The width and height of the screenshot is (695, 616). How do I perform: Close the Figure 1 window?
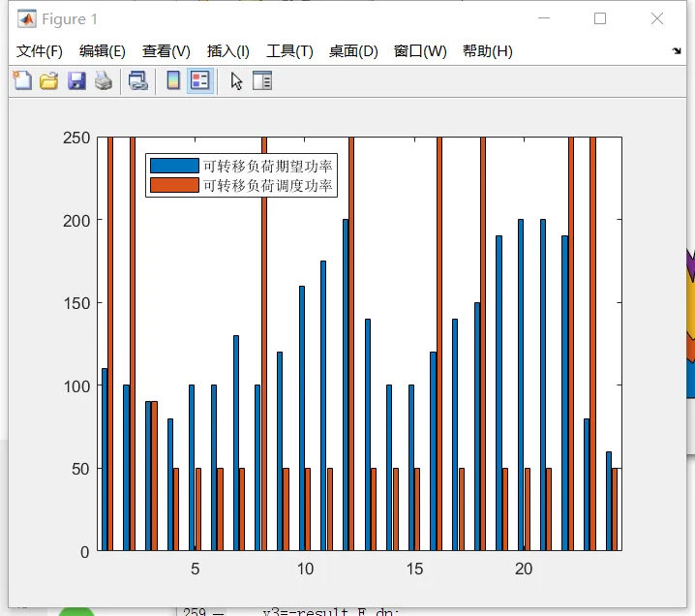click(657, 18)
